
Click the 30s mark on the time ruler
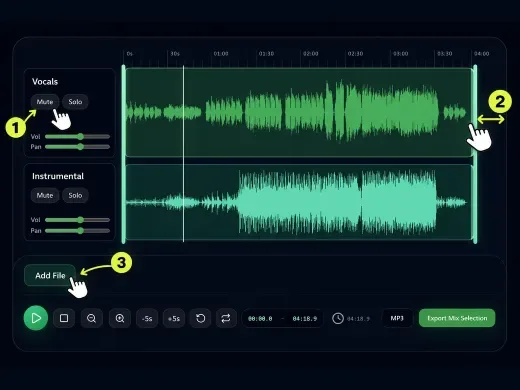[x=175, y=54]
